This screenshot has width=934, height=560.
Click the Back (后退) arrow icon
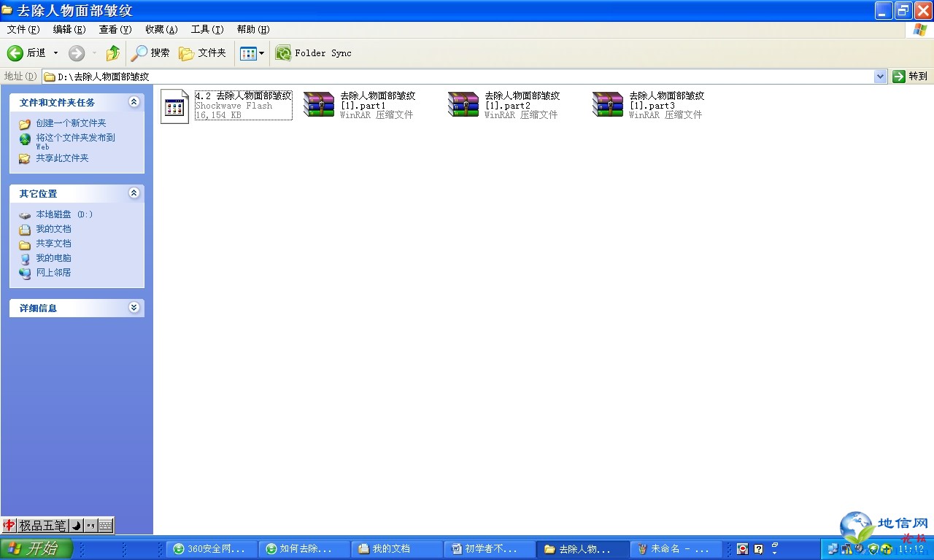(15, 53)
